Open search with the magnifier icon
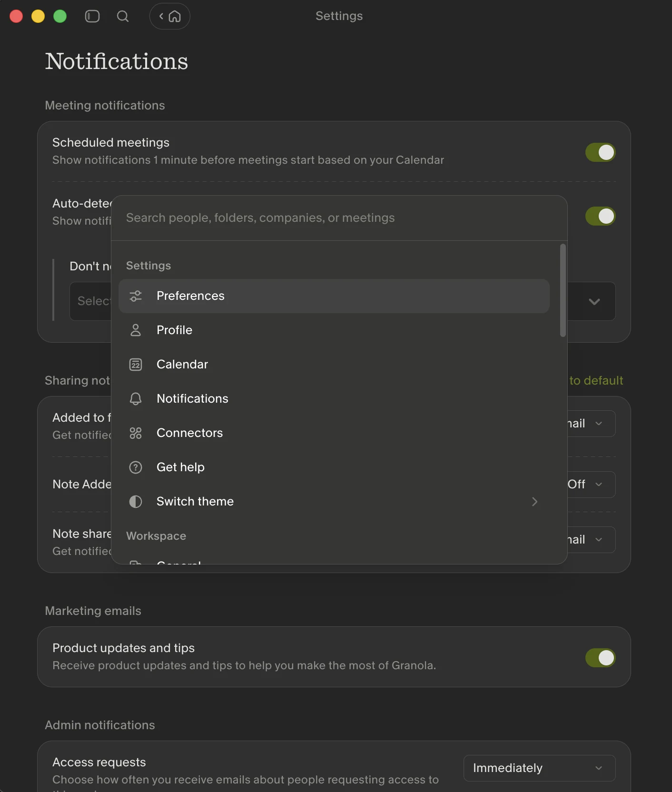 (123, 16)
